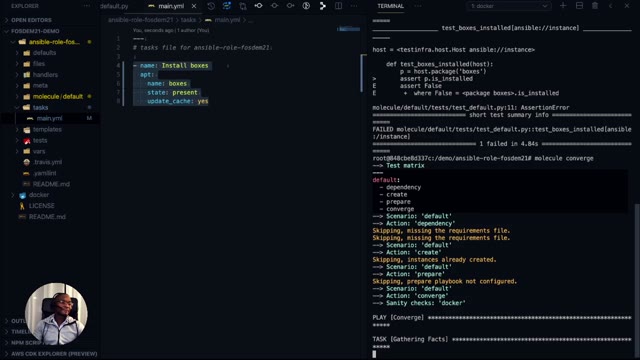Expand the defaults folder
The image size is (640, 360).
tap(17, 53)
